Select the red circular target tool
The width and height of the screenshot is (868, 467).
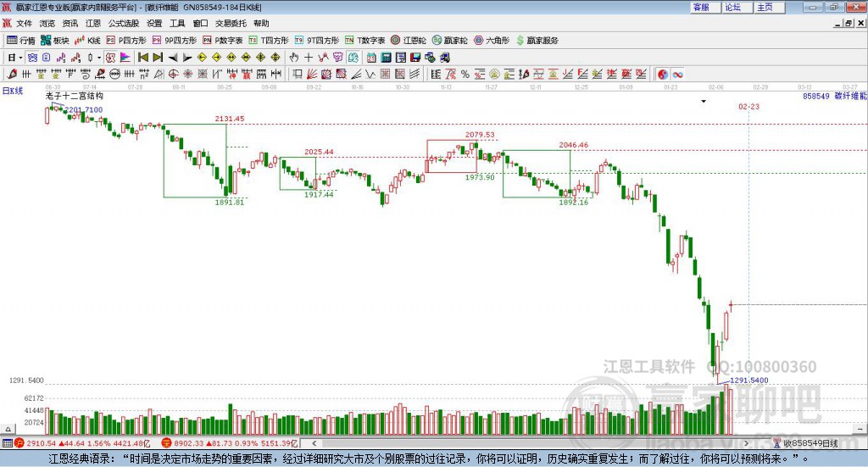tap(173, 74)
